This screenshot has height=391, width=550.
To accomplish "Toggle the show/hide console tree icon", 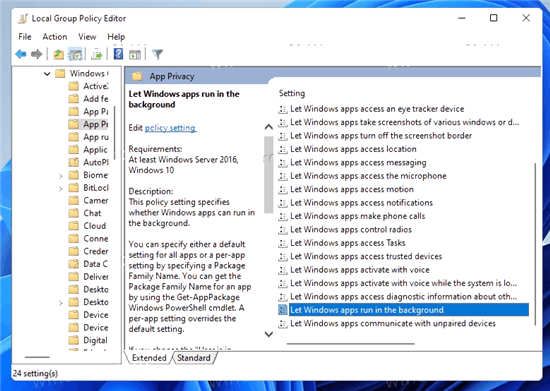I will pos(75,54).
